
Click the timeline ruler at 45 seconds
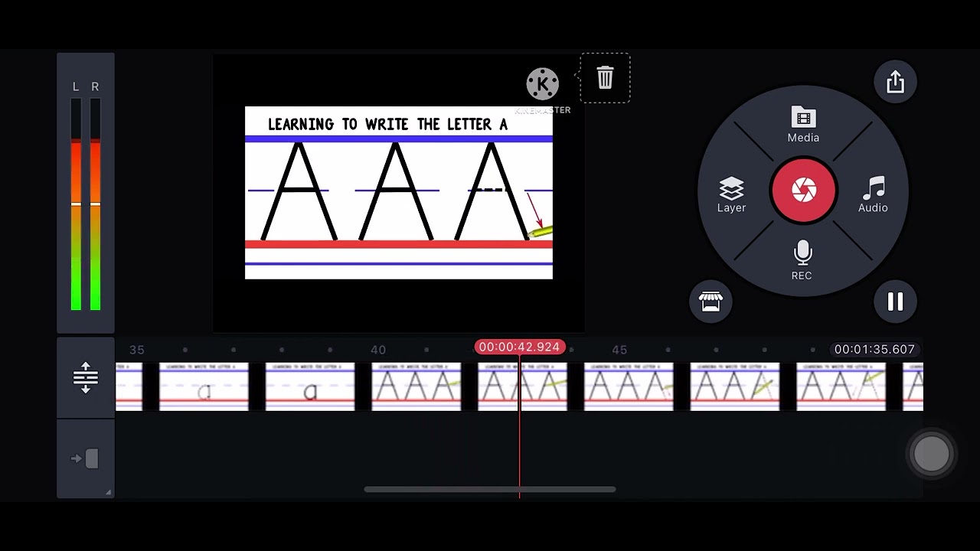click(619, 350)
